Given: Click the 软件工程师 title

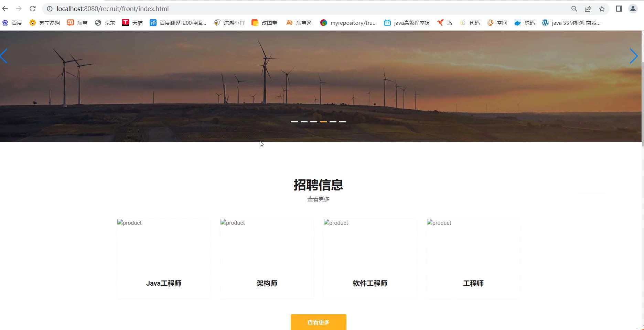Looking at the screenshot, I should (370, 283).
